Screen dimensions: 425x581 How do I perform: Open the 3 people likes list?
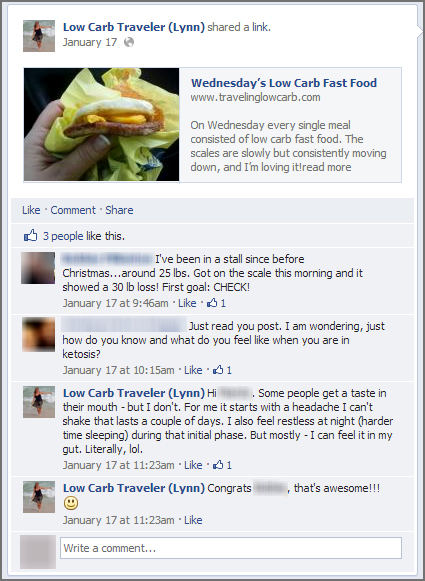point(63,236)
